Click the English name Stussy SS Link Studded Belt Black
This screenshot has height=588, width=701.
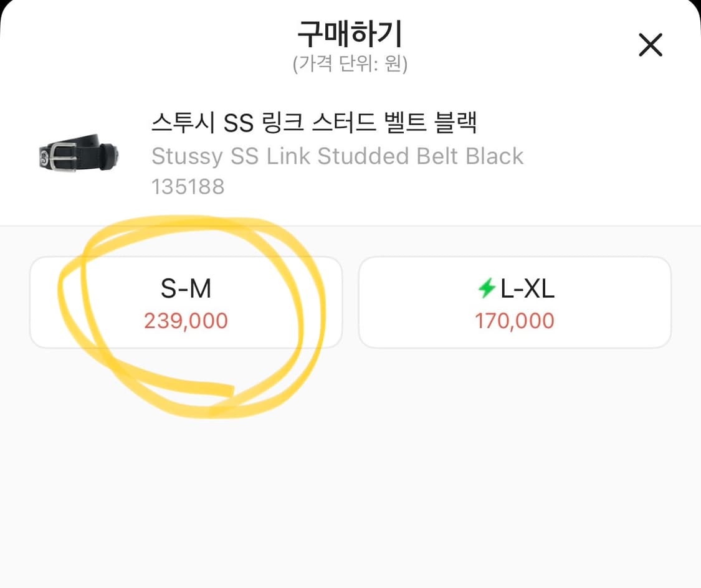[337, 156]
